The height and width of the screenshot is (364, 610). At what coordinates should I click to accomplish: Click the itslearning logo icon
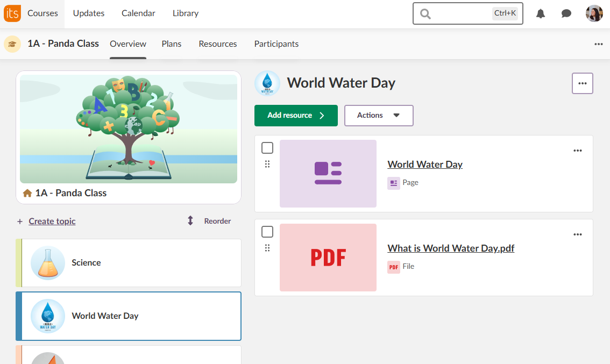coord(12,13)
